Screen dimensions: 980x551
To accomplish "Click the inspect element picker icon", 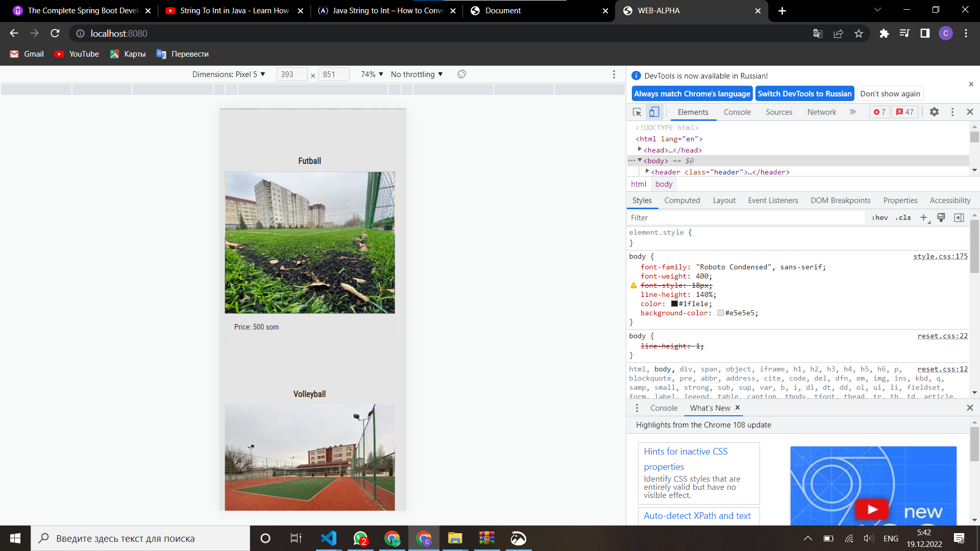I will (x=637, y=112).
